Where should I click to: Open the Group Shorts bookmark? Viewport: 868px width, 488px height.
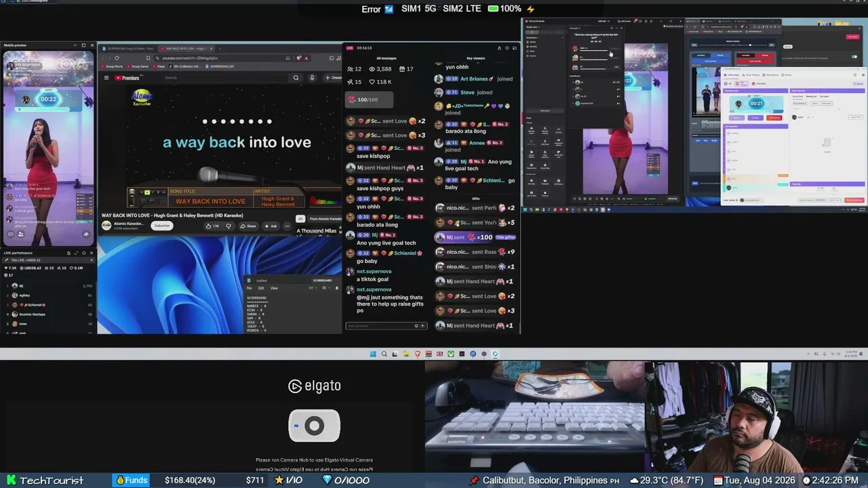point(113,66)
